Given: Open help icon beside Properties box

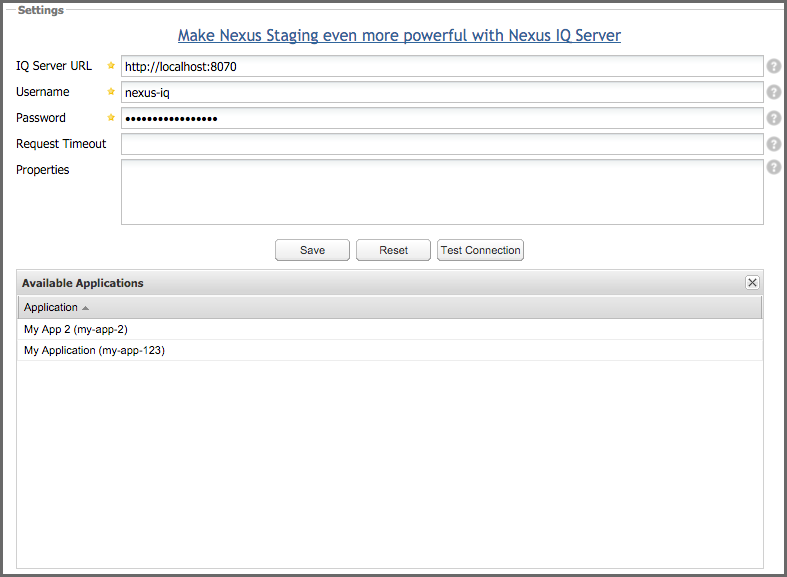Looking at the screenshot, I should click(x=773, y=167).
